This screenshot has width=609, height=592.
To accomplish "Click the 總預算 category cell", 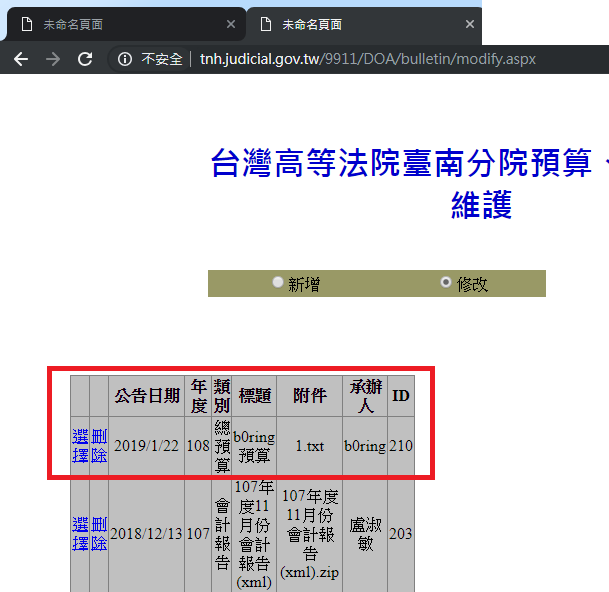I will pos(222,446).
